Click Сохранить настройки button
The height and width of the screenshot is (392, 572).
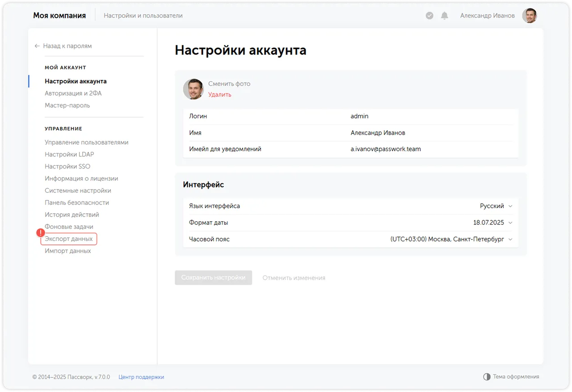[213, 278]
